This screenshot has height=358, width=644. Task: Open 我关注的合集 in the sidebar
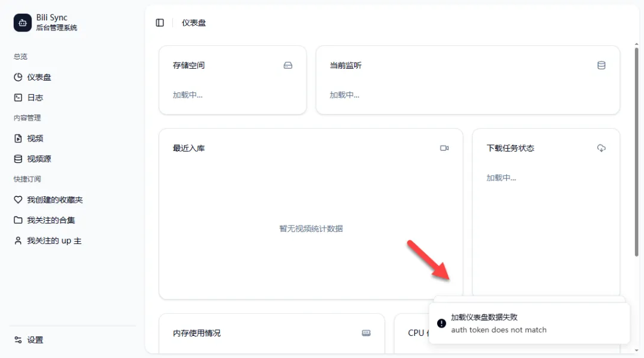(72, 220)
